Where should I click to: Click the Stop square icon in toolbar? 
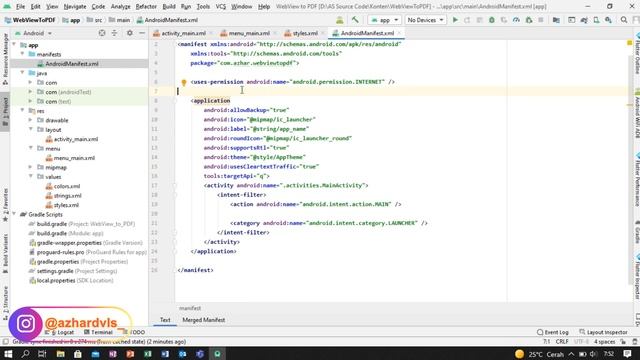pos(541,20)
